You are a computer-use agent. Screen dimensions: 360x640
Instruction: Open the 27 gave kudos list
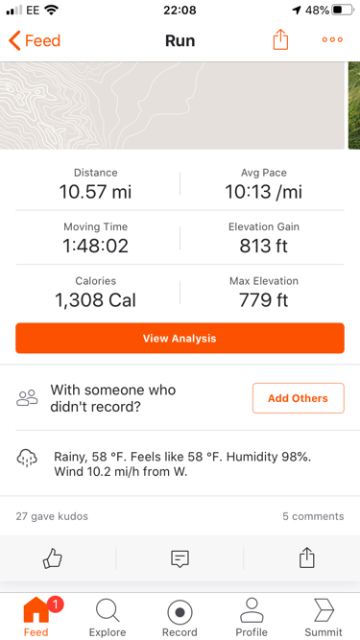(52, 516)
